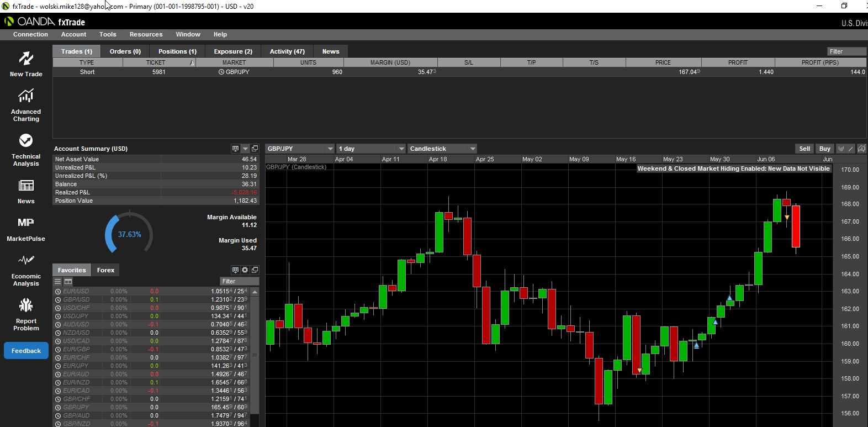This screenshot has width=868, height=427.
Task: Switch the rates panel to tile view
Action: 68,281
